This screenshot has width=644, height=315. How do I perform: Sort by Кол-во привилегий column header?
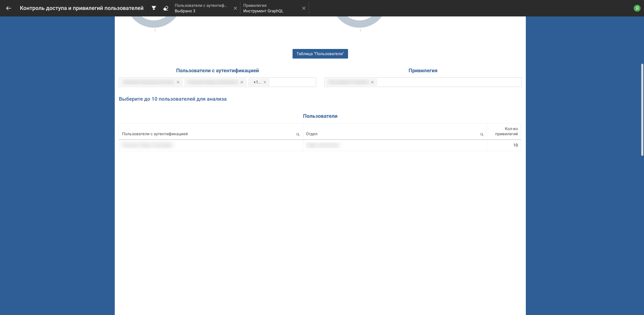coord(506,131)
